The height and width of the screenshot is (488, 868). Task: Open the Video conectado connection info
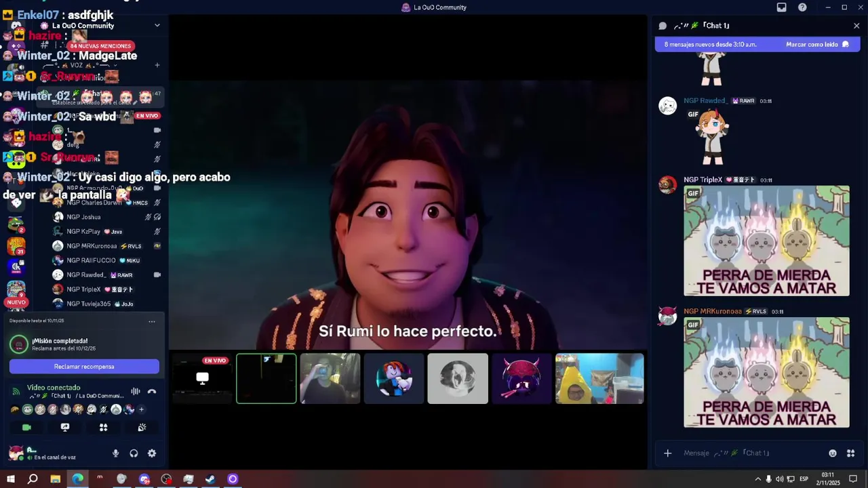(54, 388)
